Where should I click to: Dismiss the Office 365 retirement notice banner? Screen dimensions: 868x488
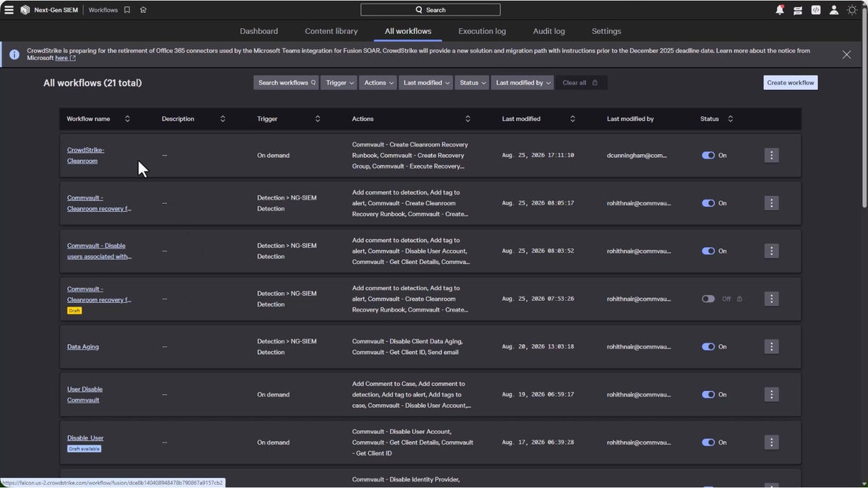(846, 54)
